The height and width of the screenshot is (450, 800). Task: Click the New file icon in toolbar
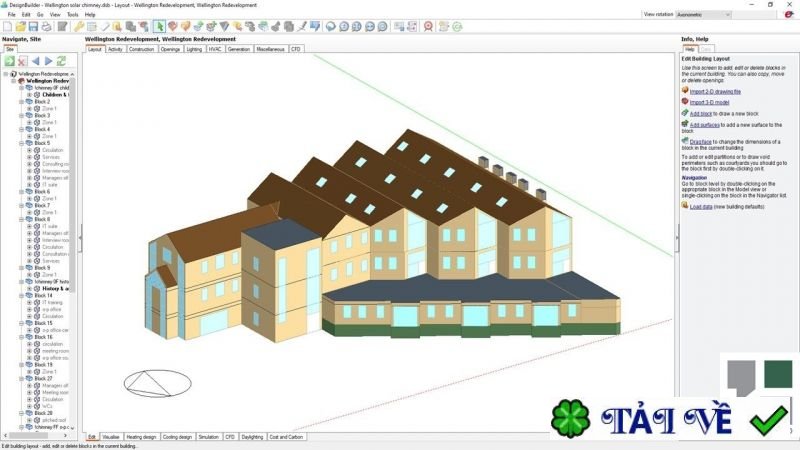tap(8, 26)
